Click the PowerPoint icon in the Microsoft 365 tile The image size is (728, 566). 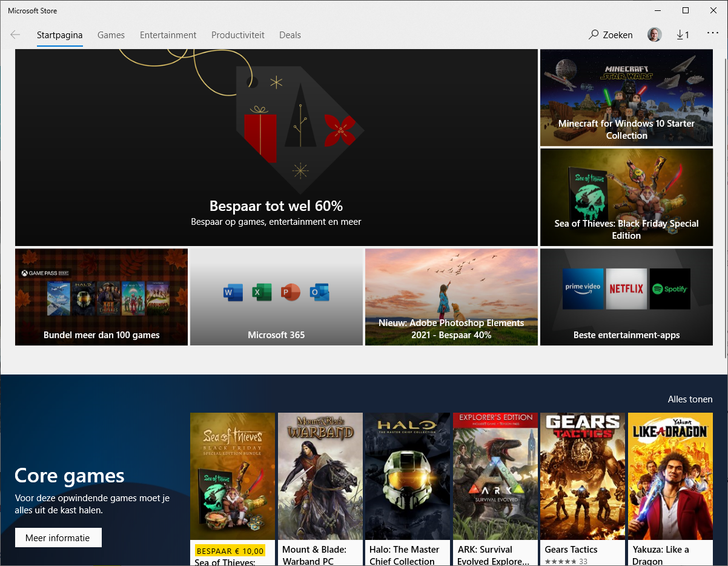click(290, 292)
